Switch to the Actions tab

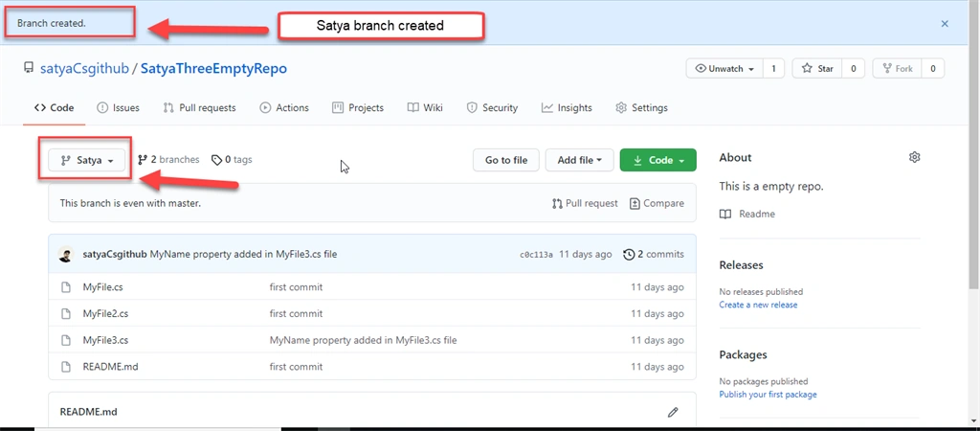(284, 107)
